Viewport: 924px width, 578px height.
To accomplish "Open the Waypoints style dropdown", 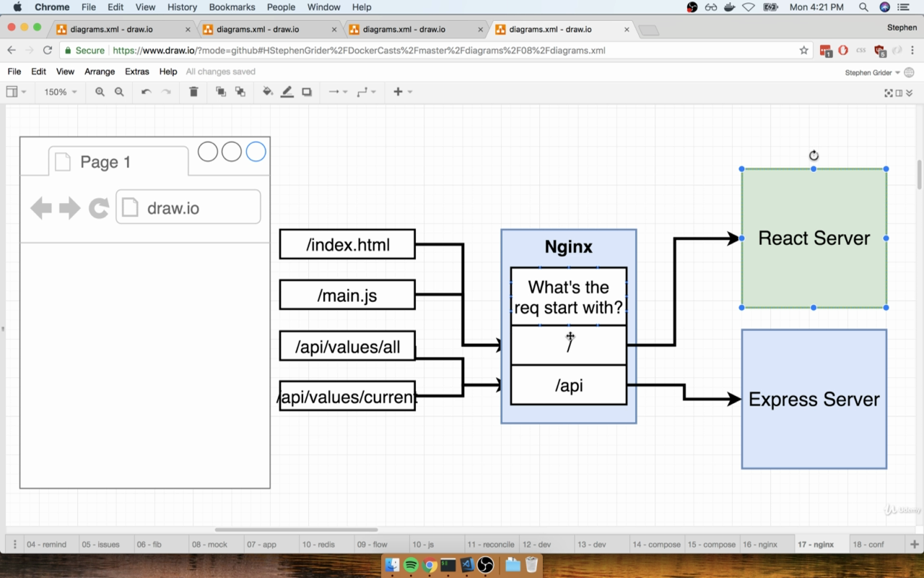I will click(367, 92).
